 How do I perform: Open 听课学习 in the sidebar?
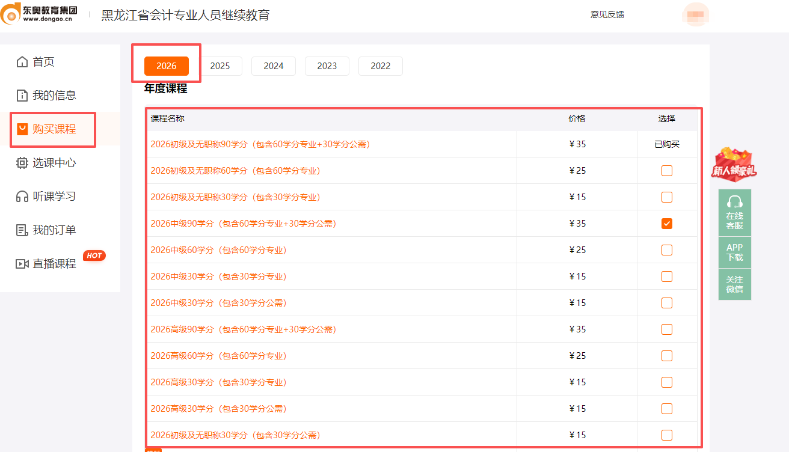pyautogui.click(x=54, y=196)
